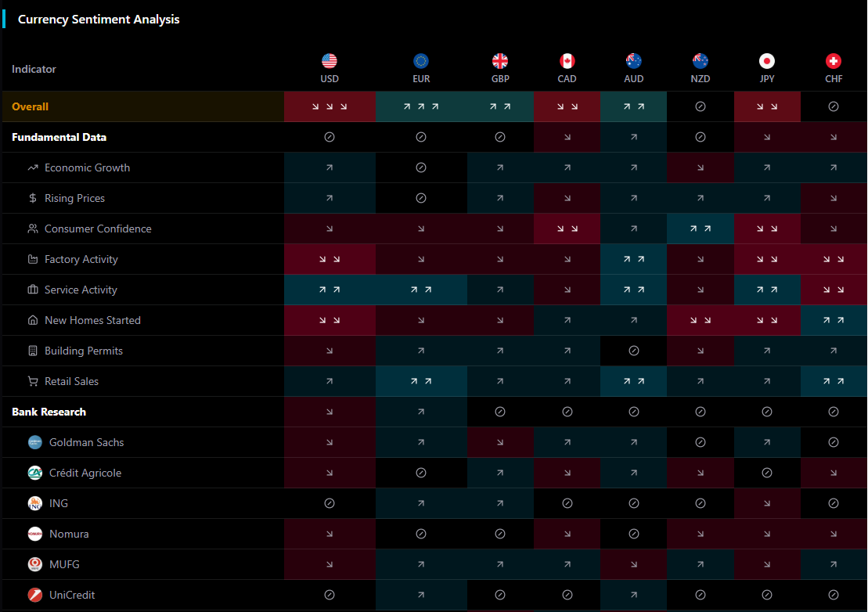The image size is (868, 612).
Task: Expand the Overall row
Action: click(x=31, y=106)
